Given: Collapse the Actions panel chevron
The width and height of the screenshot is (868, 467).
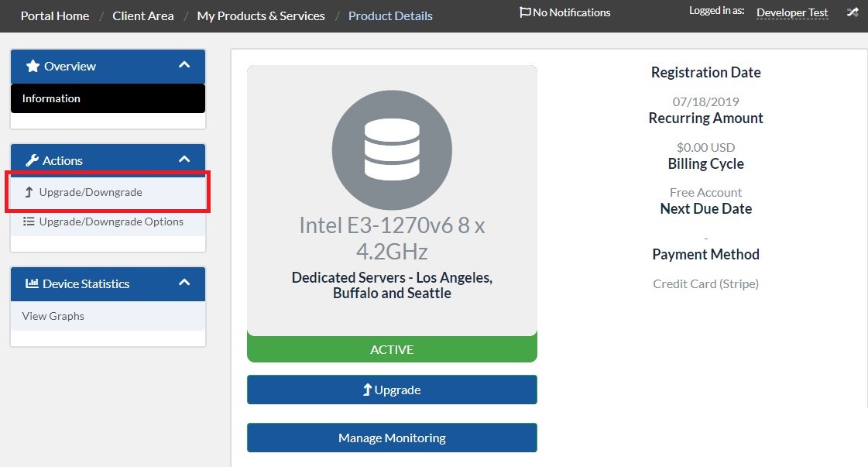Looking at the screenshot, I should pos(184,160).
